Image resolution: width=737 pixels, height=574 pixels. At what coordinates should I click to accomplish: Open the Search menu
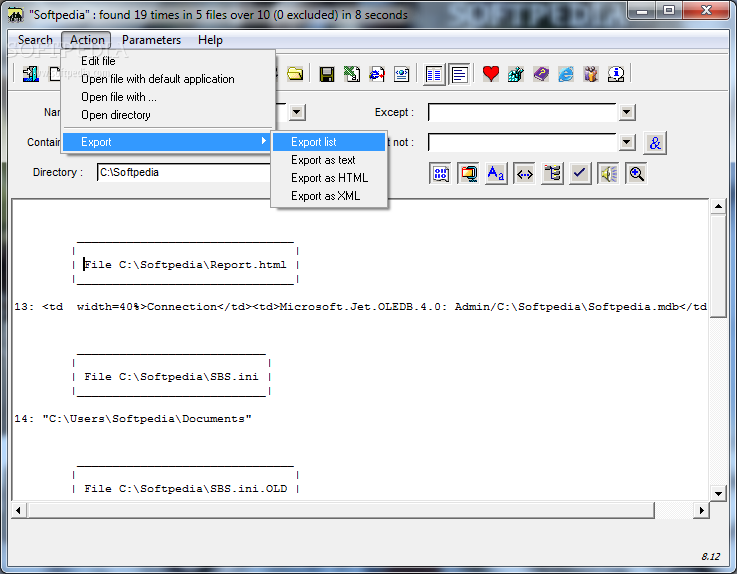coord(35,40)
